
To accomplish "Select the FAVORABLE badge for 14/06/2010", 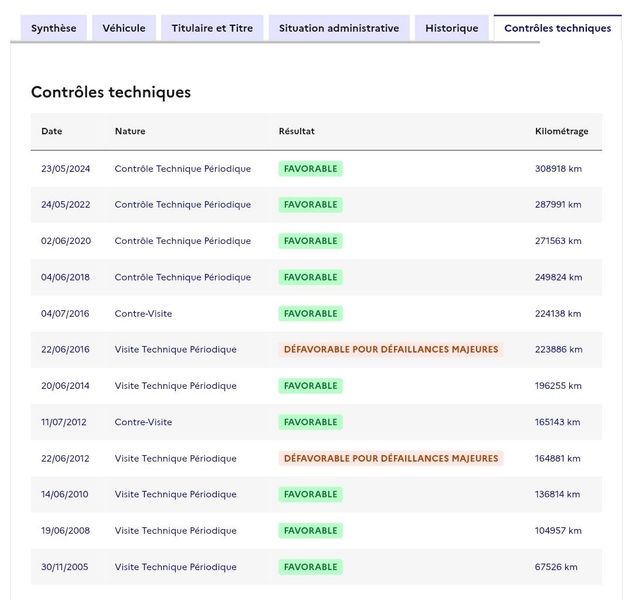I will pyautogui.click(x=310, y=495).
